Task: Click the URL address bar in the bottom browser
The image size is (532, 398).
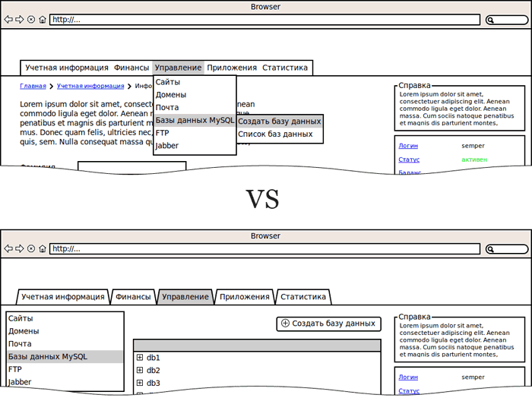Action: pyautogui.click(x=264, y=249)
